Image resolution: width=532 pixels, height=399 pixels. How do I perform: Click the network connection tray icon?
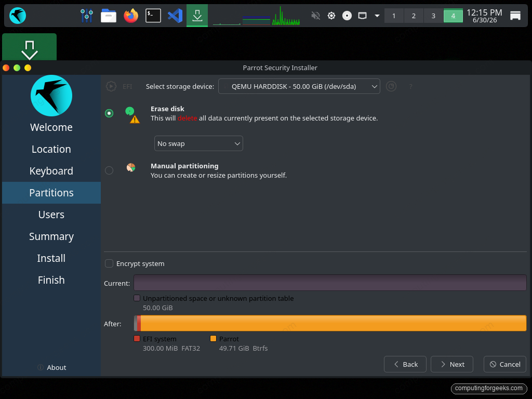tap(362, 16)
